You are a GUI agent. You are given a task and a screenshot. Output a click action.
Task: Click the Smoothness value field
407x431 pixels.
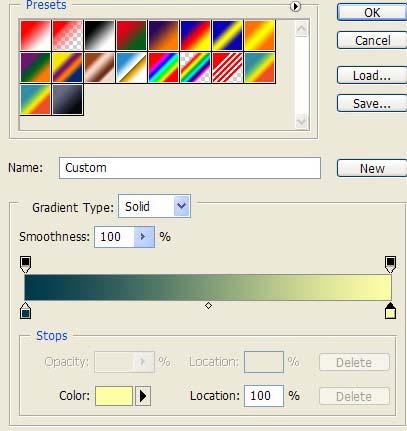click(114, 237)
